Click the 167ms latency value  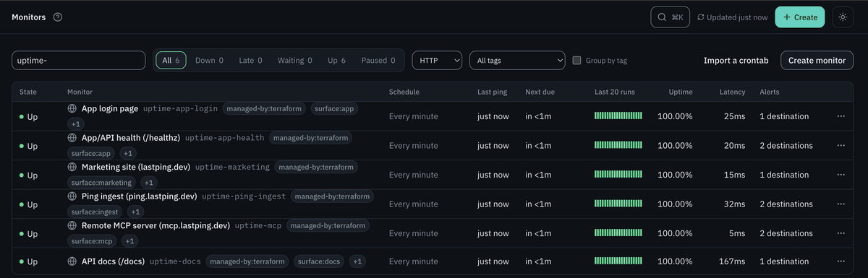point(732,261)
